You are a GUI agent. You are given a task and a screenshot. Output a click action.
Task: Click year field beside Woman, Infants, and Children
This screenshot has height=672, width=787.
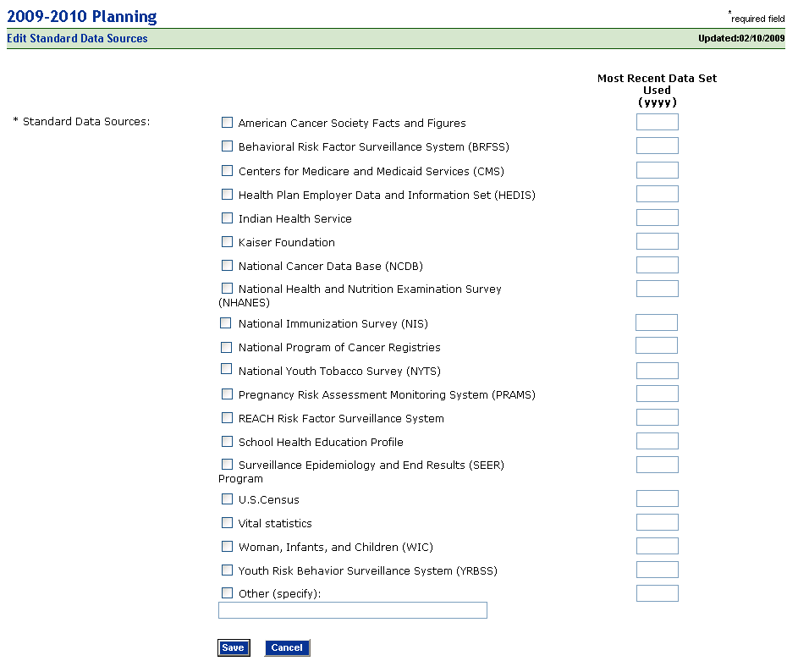click(x=657, y=546)
